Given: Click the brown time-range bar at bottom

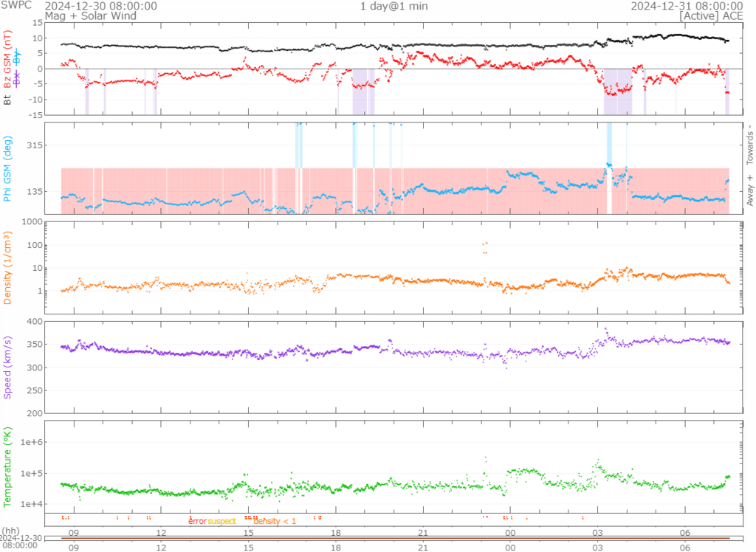Looking at the screenshot, I should pos(395,538).
